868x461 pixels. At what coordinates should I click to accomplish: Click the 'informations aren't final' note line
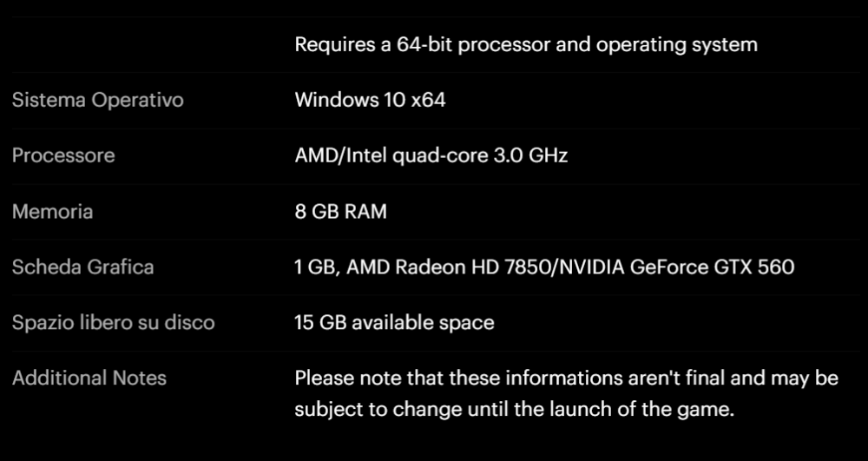pos(566,378)
